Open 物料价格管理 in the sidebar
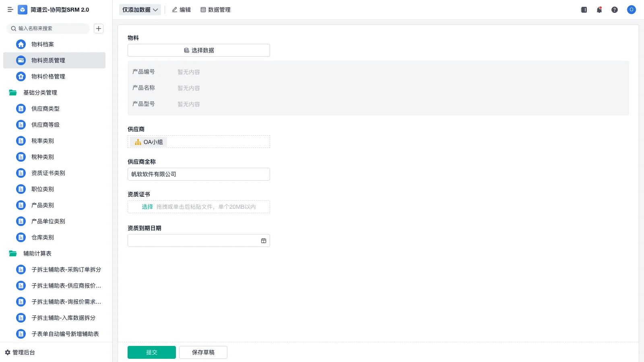Viewport: 644px width, 362px height. click(54, 76)
